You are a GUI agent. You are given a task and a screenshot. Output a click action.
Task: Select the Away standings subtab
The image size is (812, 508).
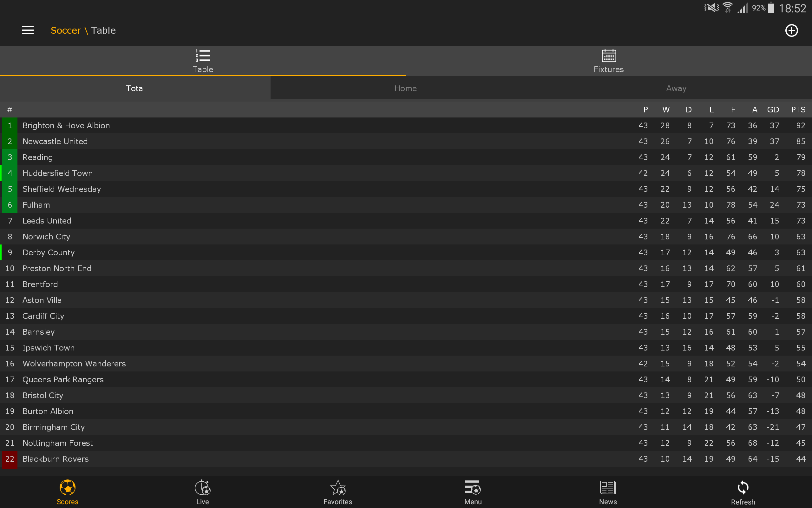coord(677,88)
